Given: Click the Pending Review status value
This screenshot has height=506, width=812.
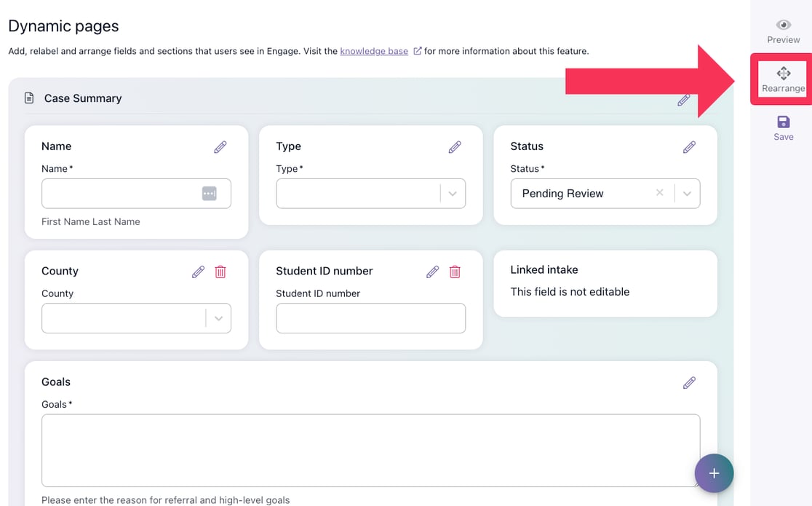Looking at the screenshot, I should pyautogui.click(x=563, y=194).
